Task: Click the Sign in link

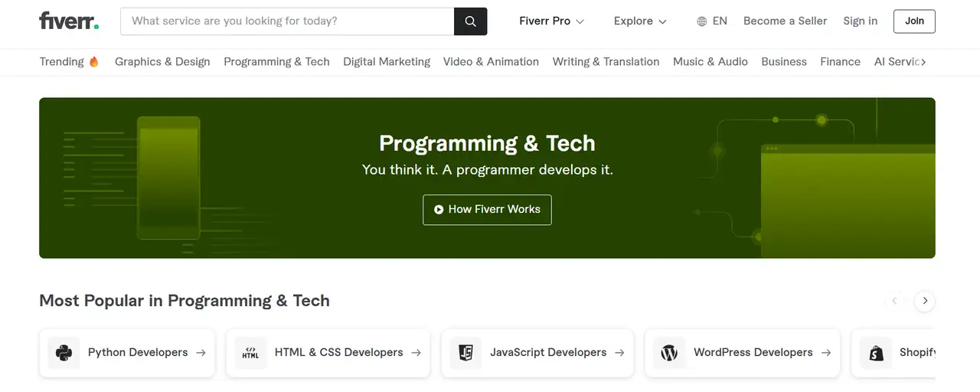Action: click(860, 21)
